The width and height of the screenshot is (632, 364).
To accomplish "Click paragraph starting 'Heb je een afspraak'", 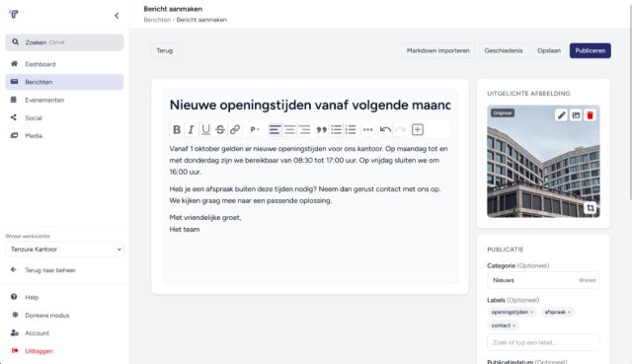I will coord(305,194).
